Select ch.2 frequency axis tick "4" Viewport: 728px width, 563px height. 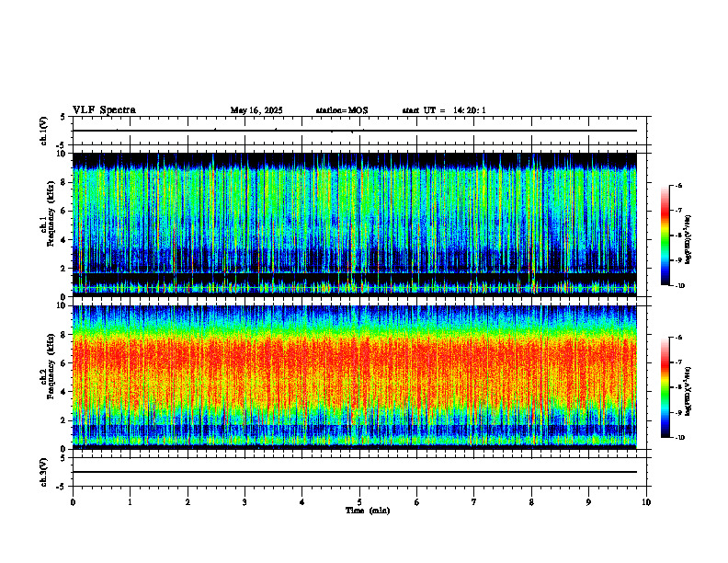click(64, 392)
